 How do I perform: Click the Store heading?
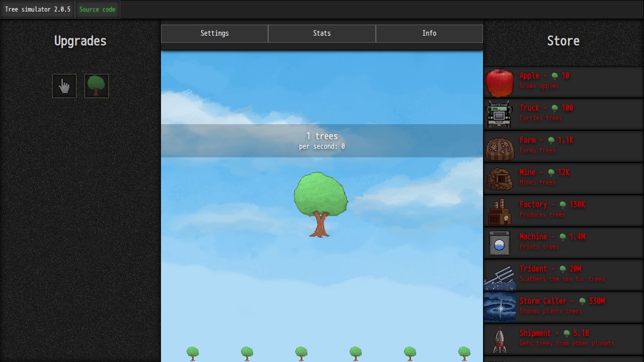pos(563,41)
